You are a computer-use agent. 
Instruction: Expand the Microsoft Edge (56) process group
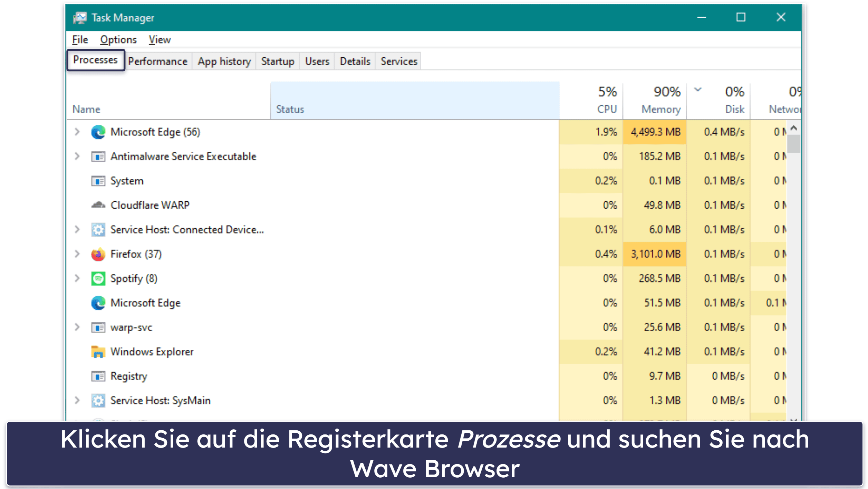[x=77, y=132]
